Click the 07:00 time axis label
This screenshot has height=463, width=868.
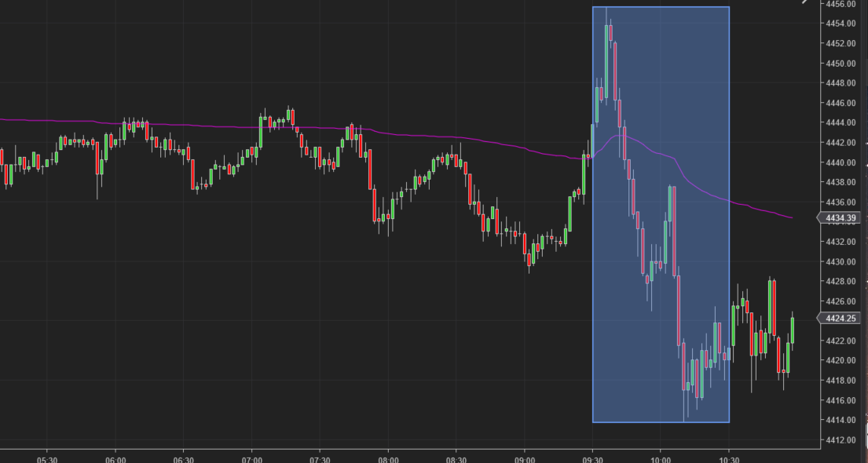click(252, 460)
